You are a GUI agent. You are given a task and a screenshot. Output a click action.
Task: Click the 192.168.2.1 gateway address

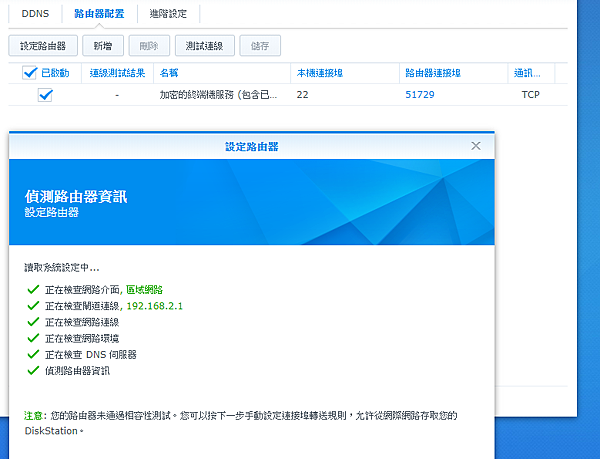click(154, 306)
